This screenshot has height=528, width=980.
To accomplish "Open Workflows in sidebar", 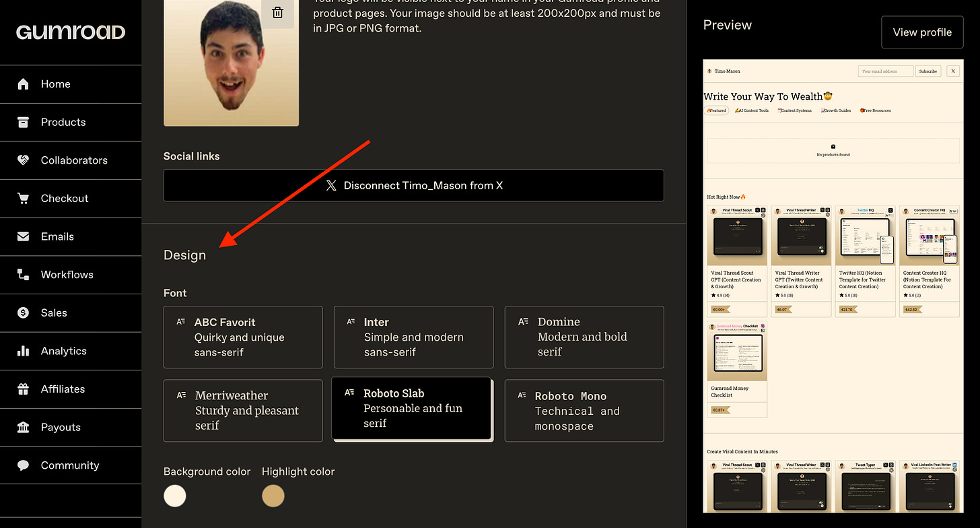I will tap(71, 275).
